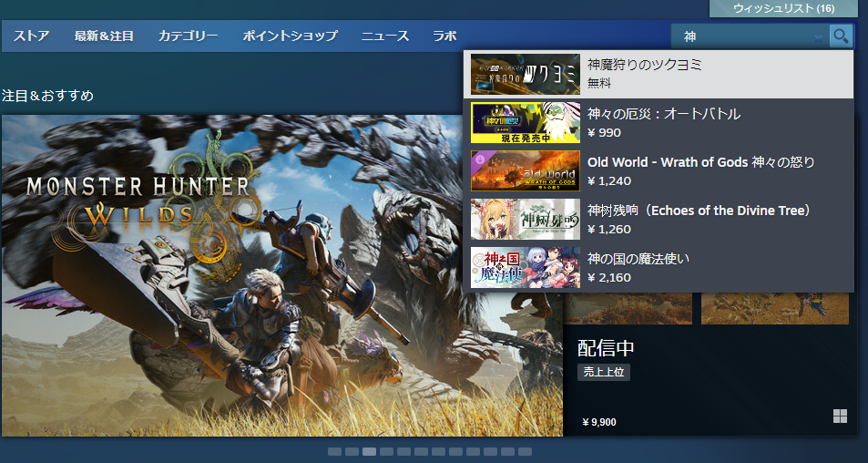Click the 神々の厄災 thumbnail image

tap(526, 122)
